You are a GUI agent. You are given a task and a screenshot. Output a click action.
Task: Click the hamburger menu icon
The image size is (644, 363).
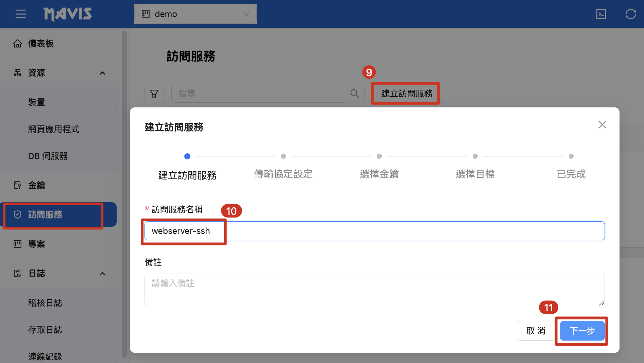coord(21,14)
